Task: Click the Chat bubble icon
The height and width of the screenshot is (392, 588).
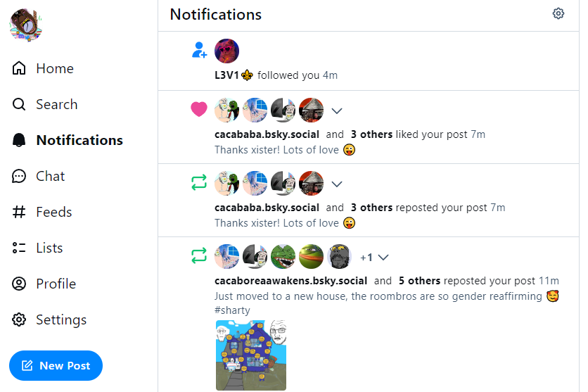Action: (19, 176)
